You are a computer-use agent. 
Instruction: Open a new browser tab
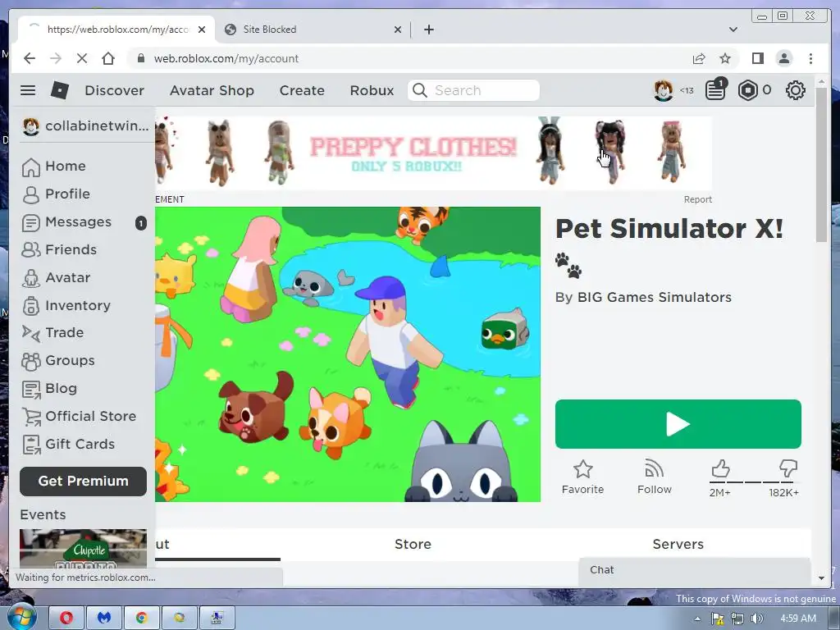428,30
